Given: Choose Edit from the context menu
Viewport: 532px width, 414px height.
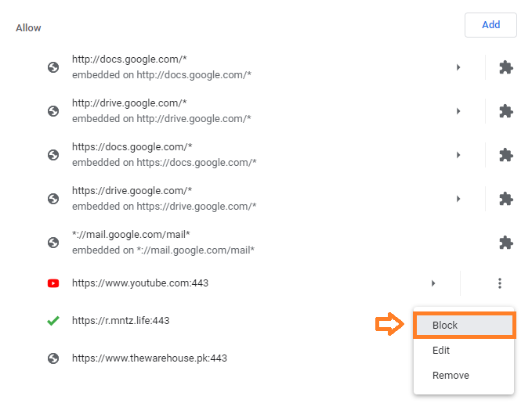Looking at the screenshot, I should [x=464, y=351].
